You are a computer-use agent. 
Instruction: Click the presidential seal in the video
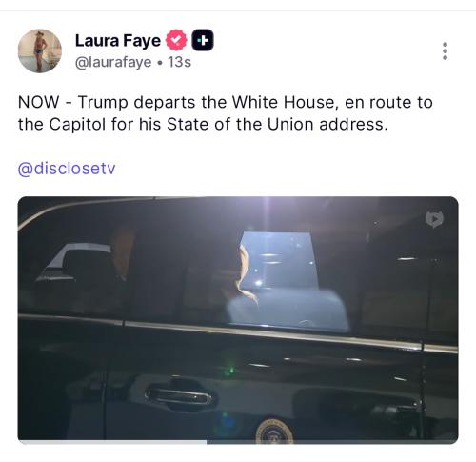[x=275, y=431]
